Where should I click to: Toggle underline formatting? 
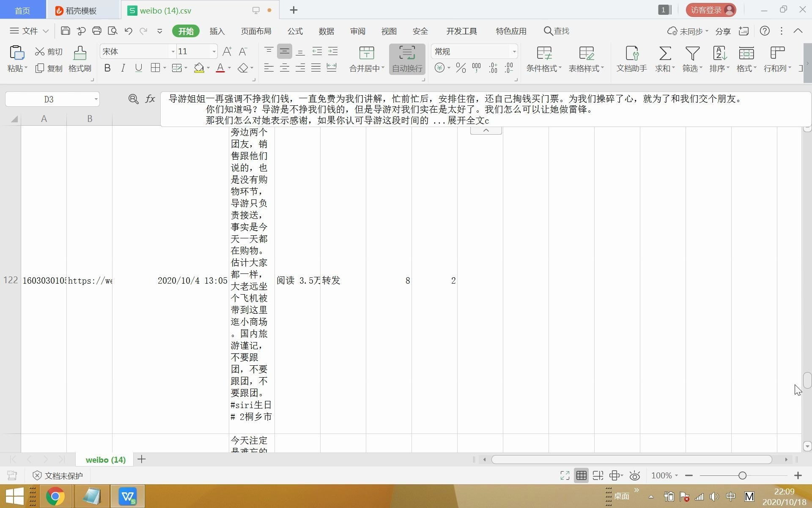138,68
